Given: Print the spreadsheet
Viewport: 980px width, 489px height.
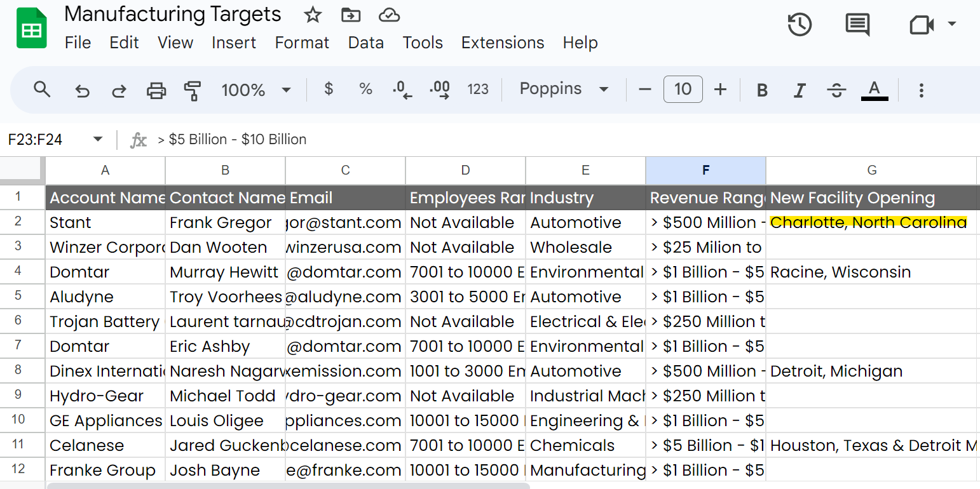Looking at the screenshot, I should (156, 90).
